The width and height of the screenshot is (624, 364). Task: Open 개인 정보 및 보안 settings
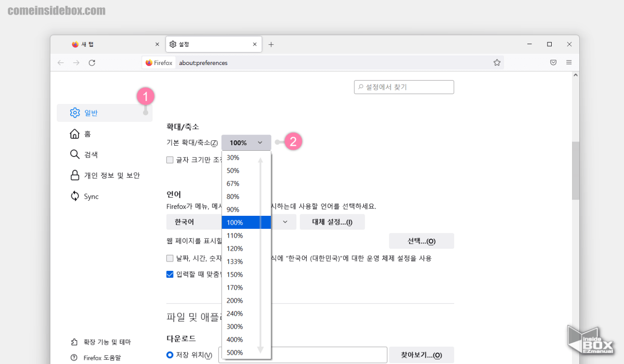tap(105, 176)
